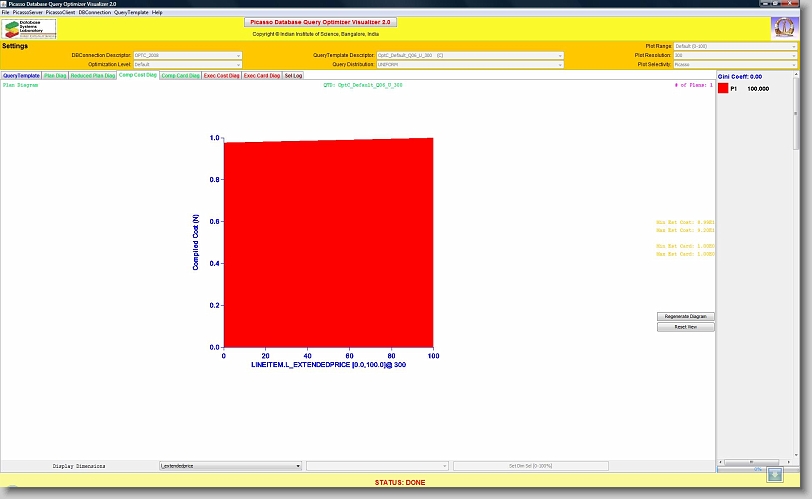Open the QueryTemplate tab
This screenshot has width=812, height=499.
click(21, 75)
